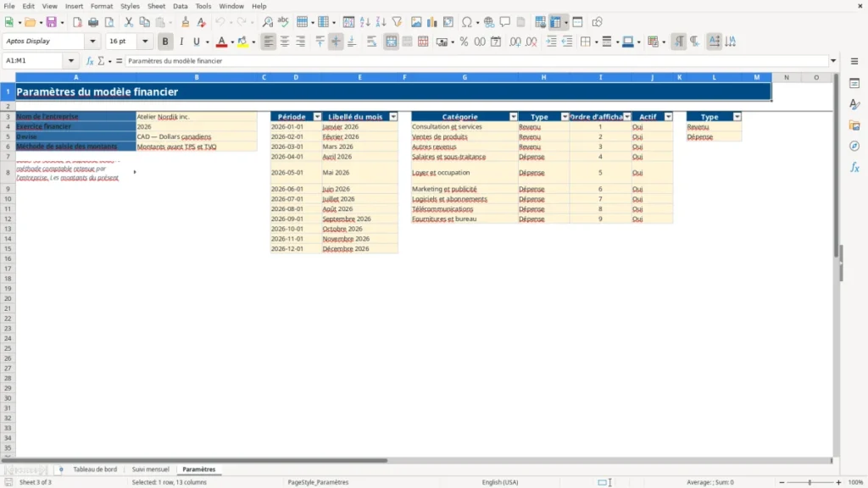
Task: Click PageStyle_Paramètres in status bar
Action: 319,482
